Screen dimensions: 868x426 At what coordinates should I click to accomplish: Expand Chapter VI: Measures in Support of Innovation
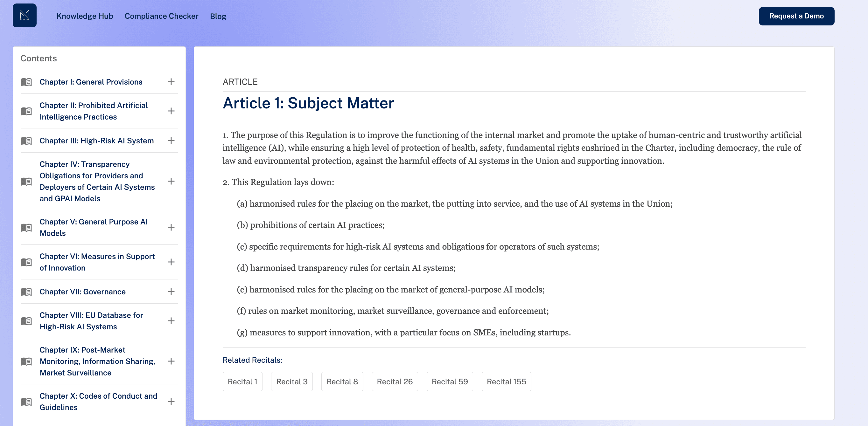(x=172, y=262)
